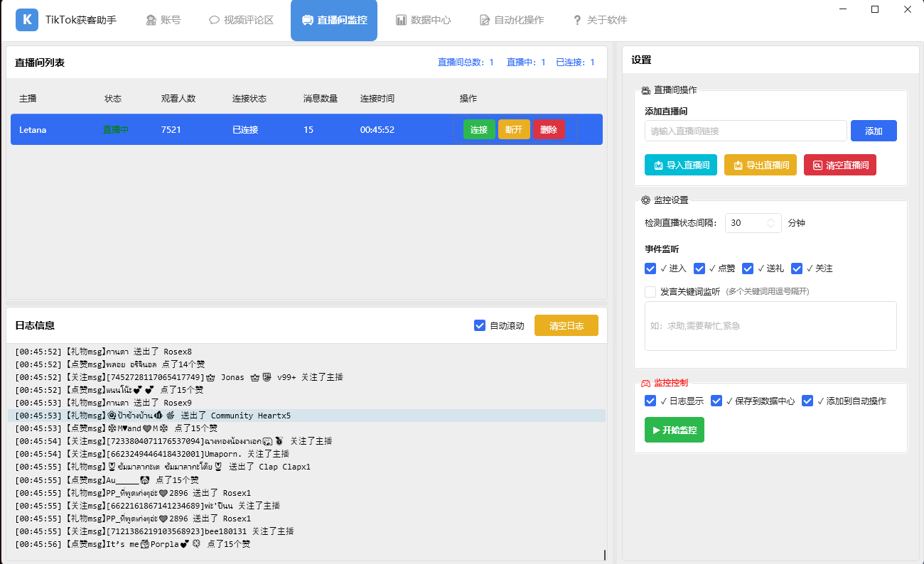The height and width of the screenshot is (564, 924).
Task: Click the 数据中心 chart icon
Action: click(401, 21)
